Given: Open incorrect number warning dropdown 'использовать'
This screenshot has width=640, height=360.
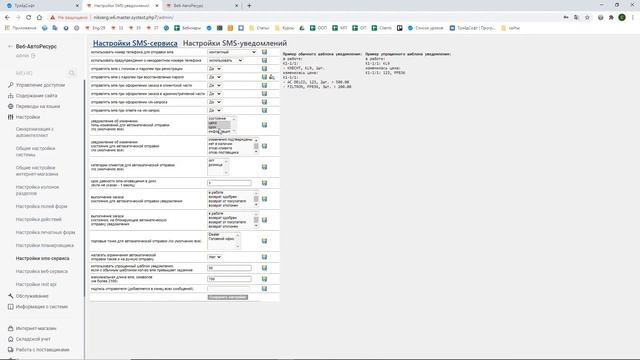Looking at the screenshot, I should (225, 60).
